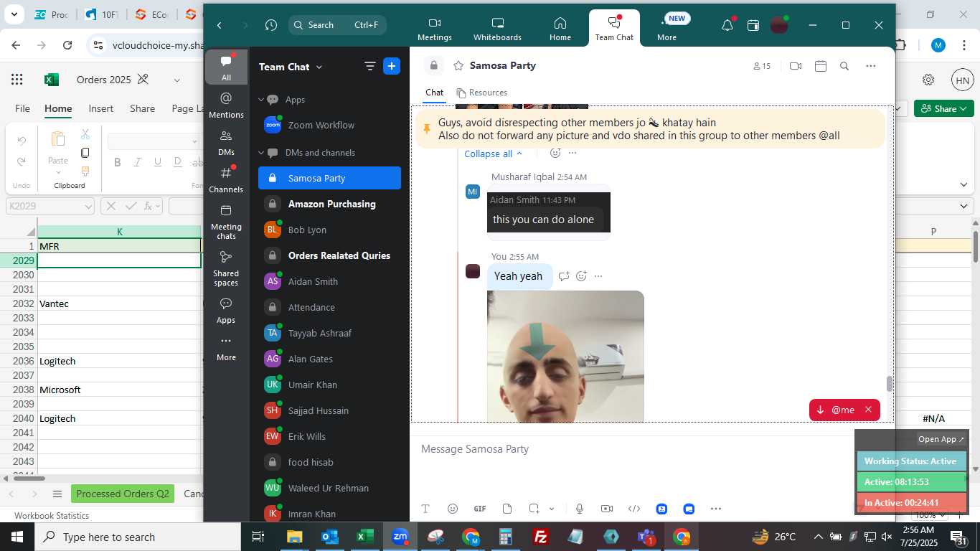Open the shared photo thumbnail
Screen dimensions: 980x551
point(565,357)
